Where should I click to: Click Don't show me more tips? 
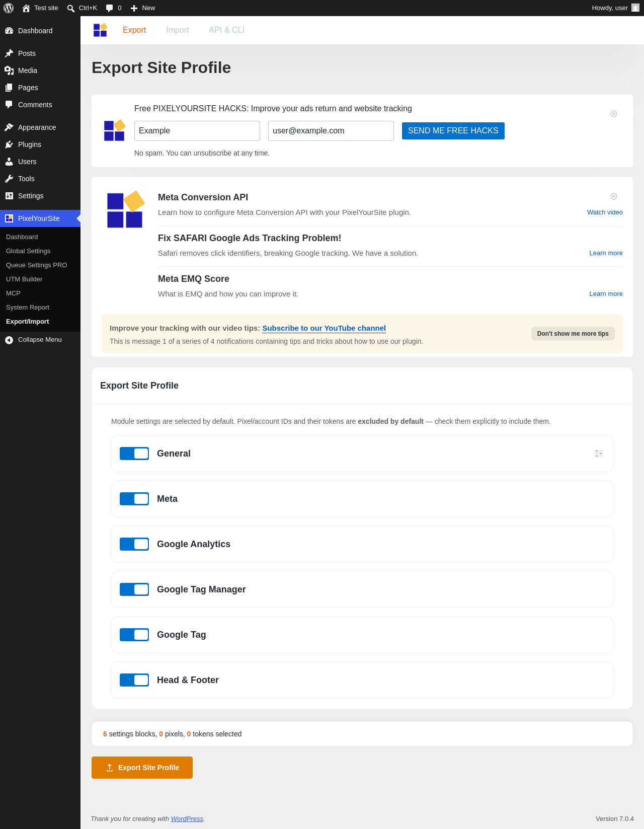tap(573, 334)
